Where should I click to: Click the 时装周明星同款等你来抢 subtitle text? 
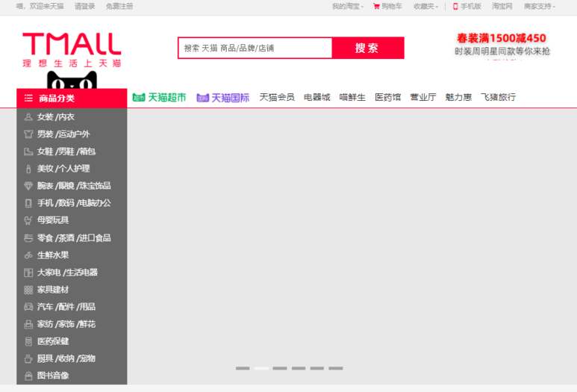(x=502, y=52)
